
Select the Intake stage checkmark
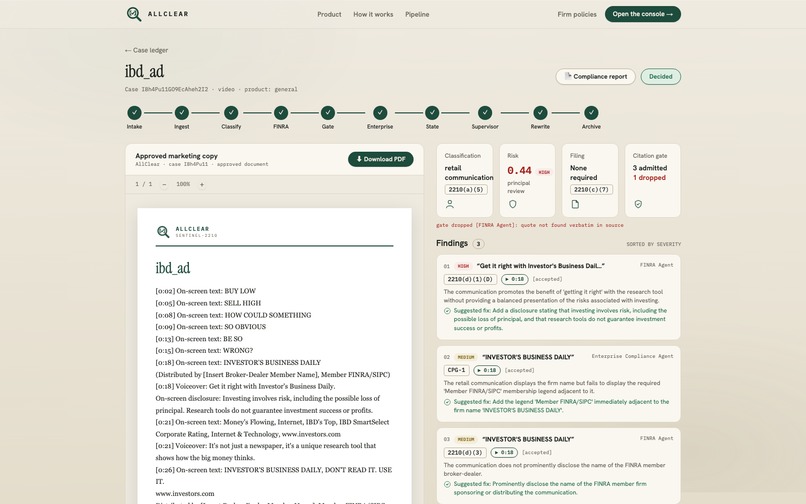[134, 113]
